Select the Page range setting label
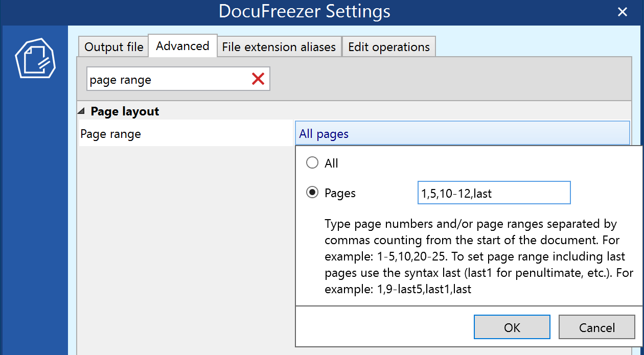 (110, 134)
